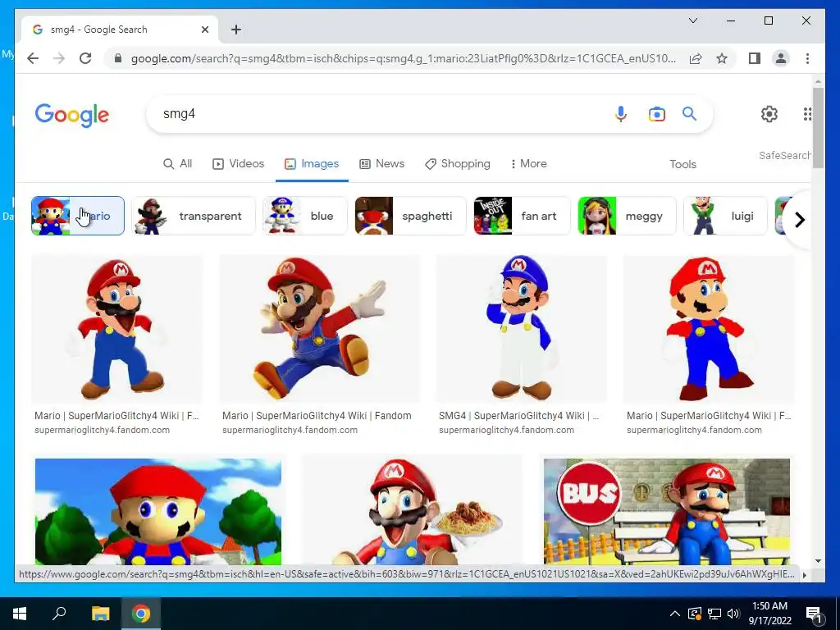840x630 pixels.
Task: Switch to the News tab
Action: [x=382, y=164]
